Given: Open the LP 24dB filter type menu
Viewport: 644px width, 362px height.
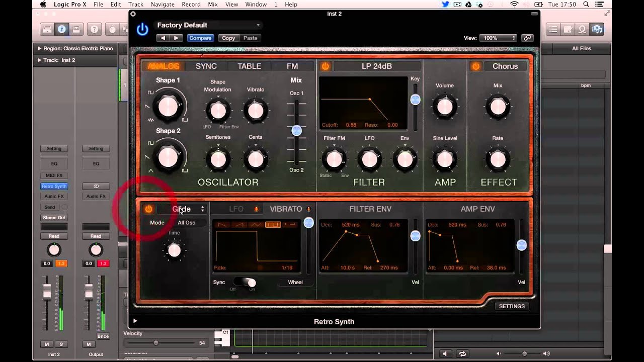Looking at the screenshot, I should click(x=376, y=66).
